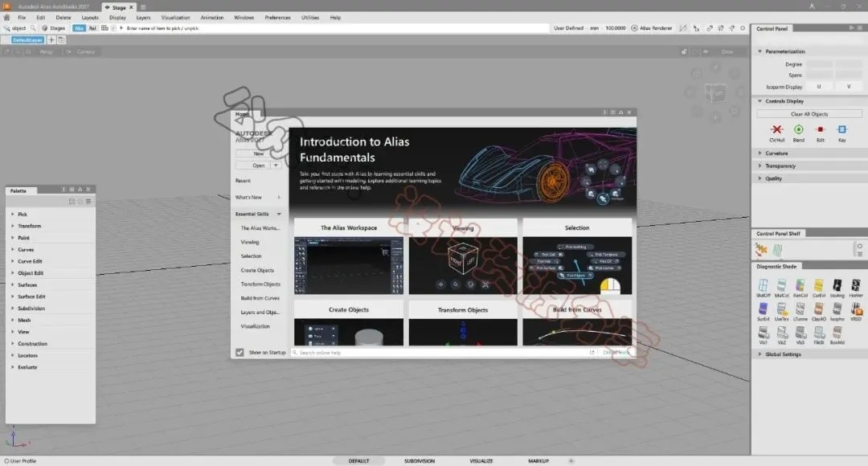
Task: Select the SurEvl diagnostic shade icon
Action: (x=763, y=309)
